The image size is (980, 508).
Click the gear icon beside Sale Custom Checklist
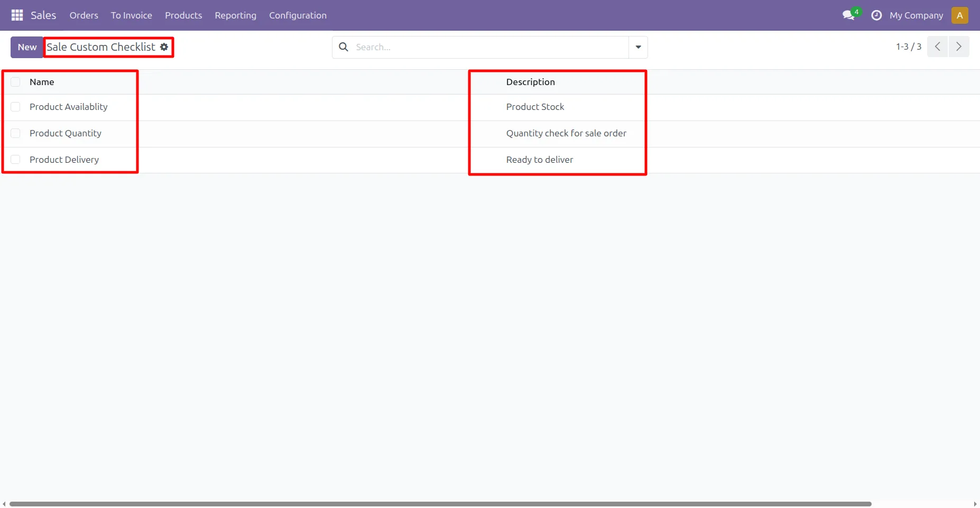pos(164,47)
